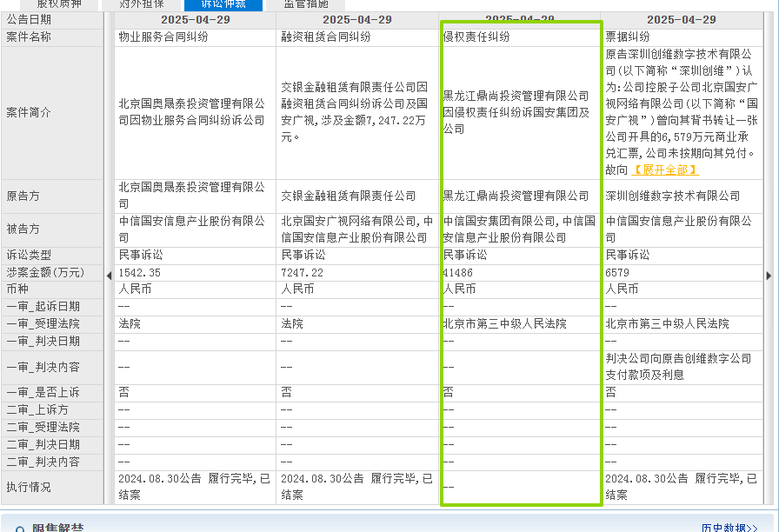Click defendant cell starting 北京国安广视网络有限公司
779x532 pixels.
[x=356, y=229]
